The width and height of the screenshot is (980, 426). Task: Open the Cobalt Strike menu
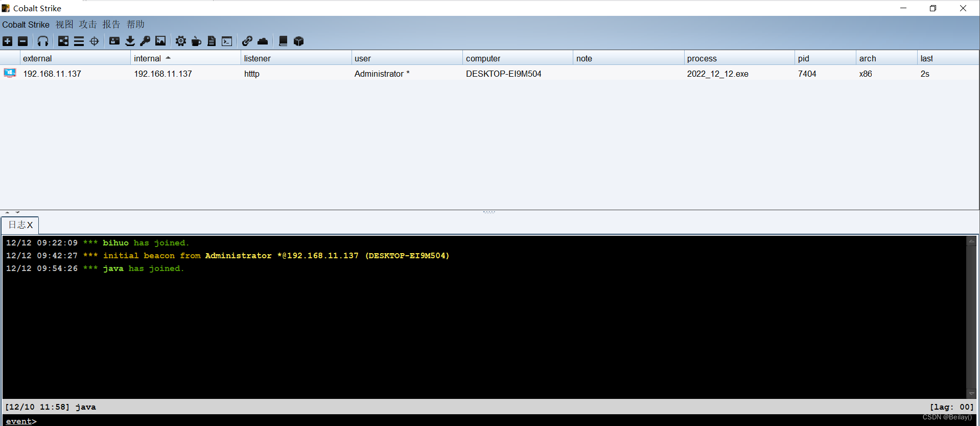tap(26, 25)
